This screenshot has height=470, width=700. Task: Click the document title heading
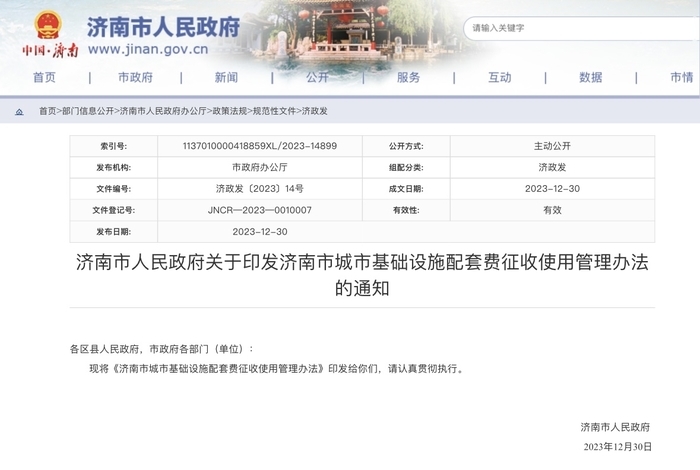(362, 275)
